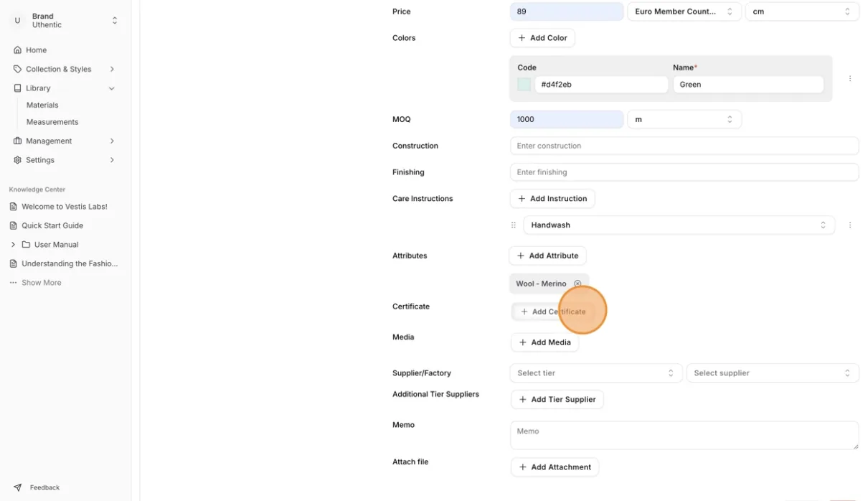
Task: Click the Settings gear icon in the sidebar
Action: pyautogui.click(x=18, y=160)
